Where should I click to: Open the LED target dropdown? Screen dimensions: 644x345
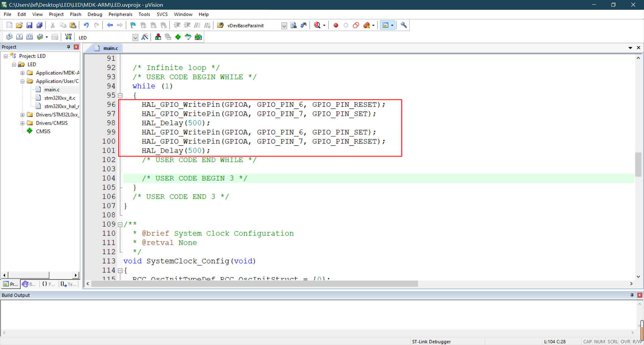click(135, 37)
